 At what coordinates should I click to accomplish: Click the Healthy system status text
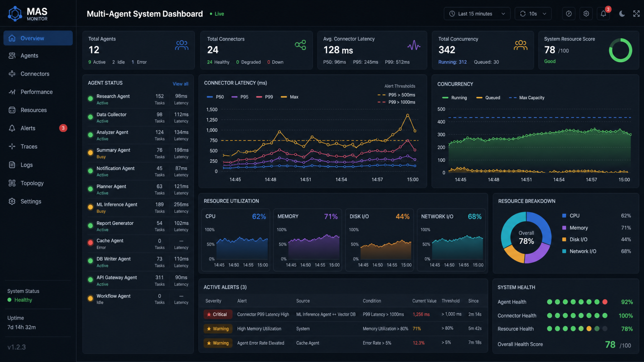pos(23,300)
